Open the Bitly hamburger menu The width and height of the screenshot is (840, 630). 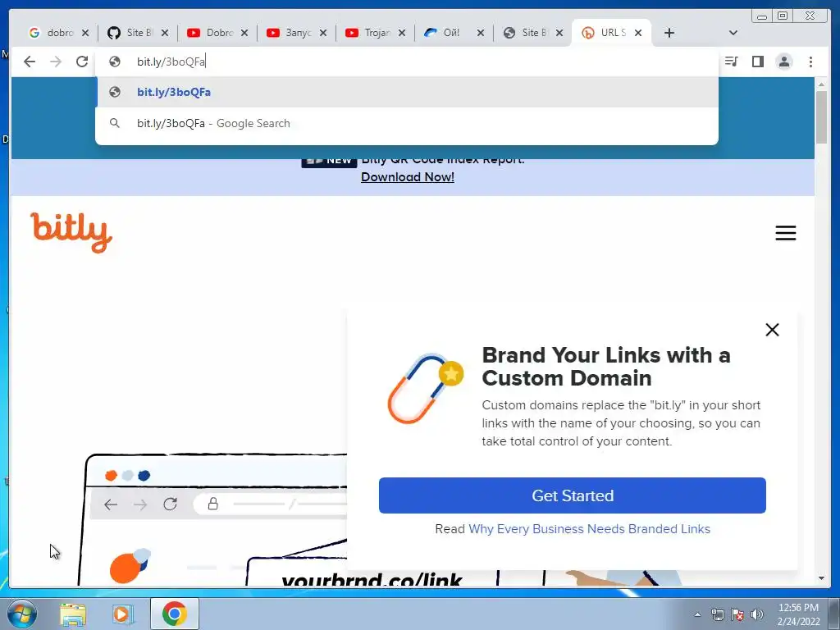785,232
